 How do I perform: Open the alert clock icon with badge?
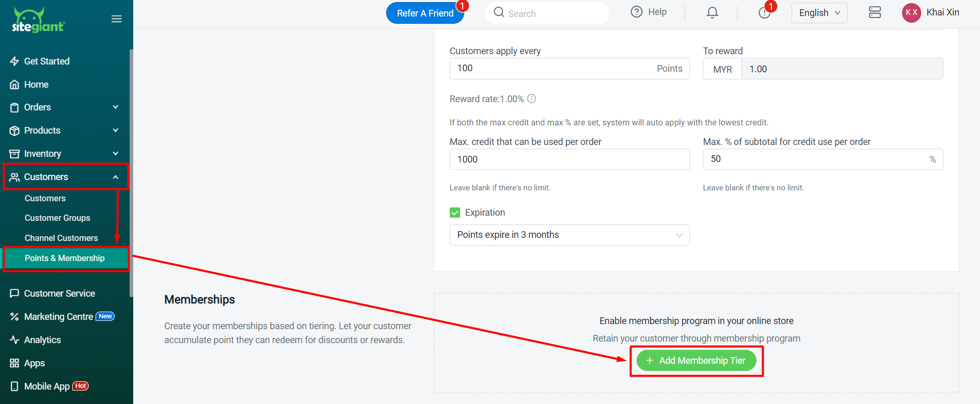(765, 12)
